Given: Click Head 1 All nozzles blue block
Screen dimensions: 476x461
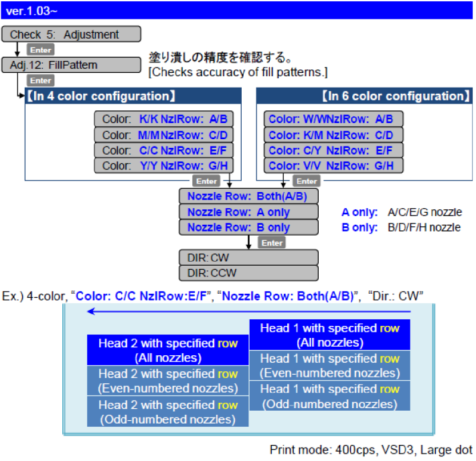Looking at the screenshot, I should tap(329, 335).
